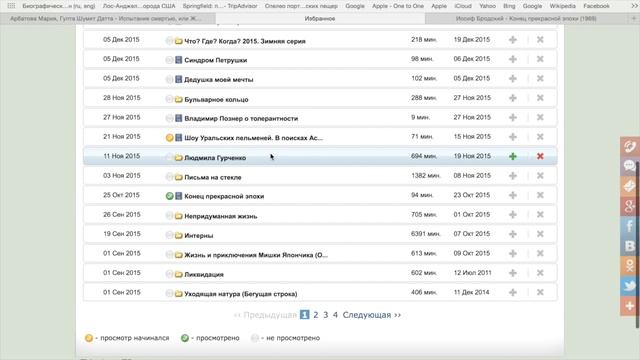The image size is (640, 360).
Task: Toggle watched status circle for Людмила Гурченко
Action: (169, 158)
